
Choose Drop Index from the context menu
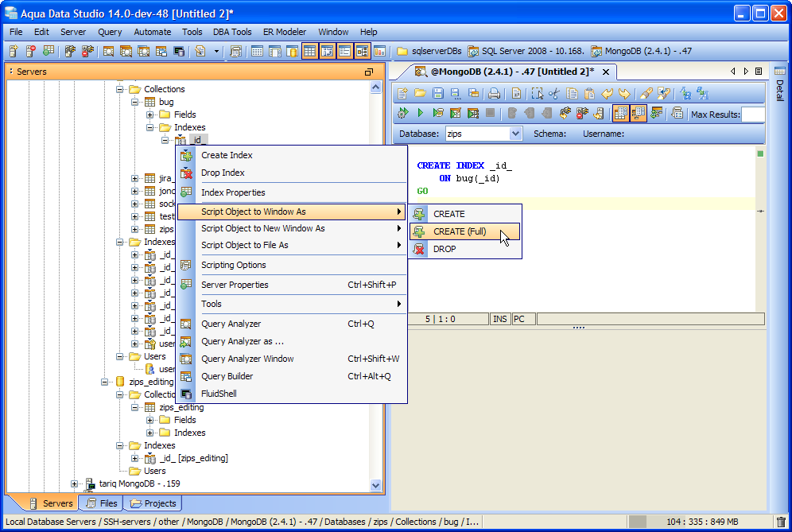[292, 173]
